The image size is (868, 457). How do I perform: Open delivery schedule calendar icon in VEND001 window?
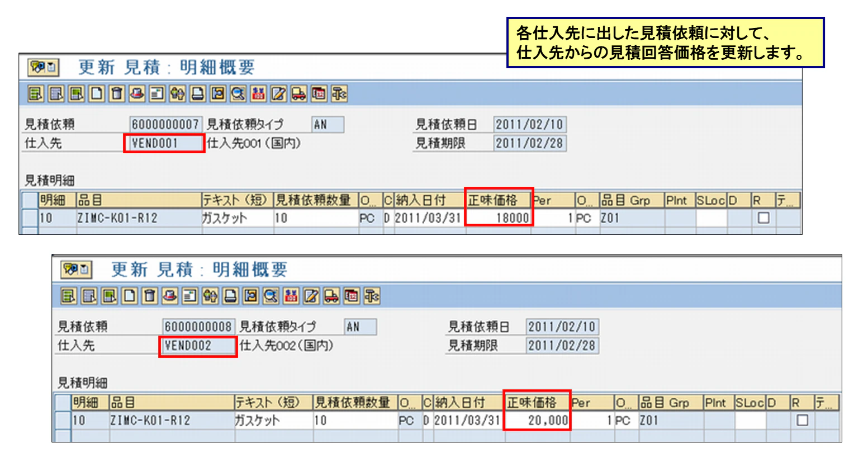click(x=319, y=94)
